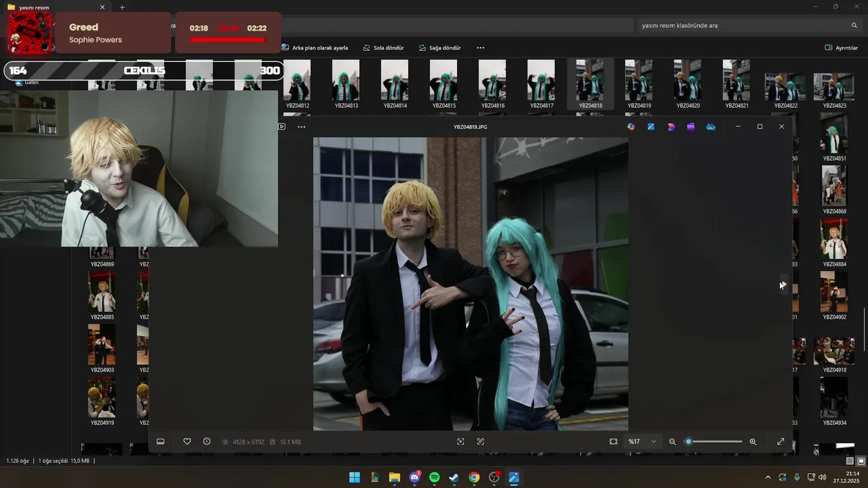Select thumbnail YBZ04851

coord(834,137)
